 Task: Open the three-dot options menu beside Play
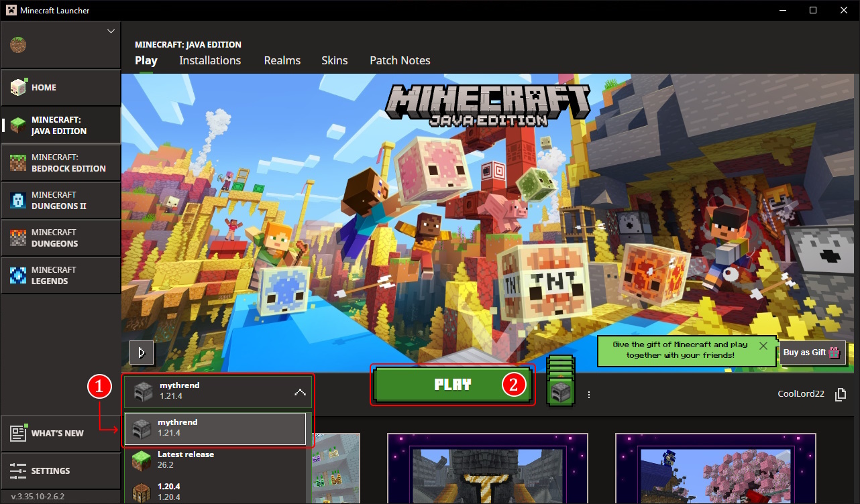tap(589, 395)
